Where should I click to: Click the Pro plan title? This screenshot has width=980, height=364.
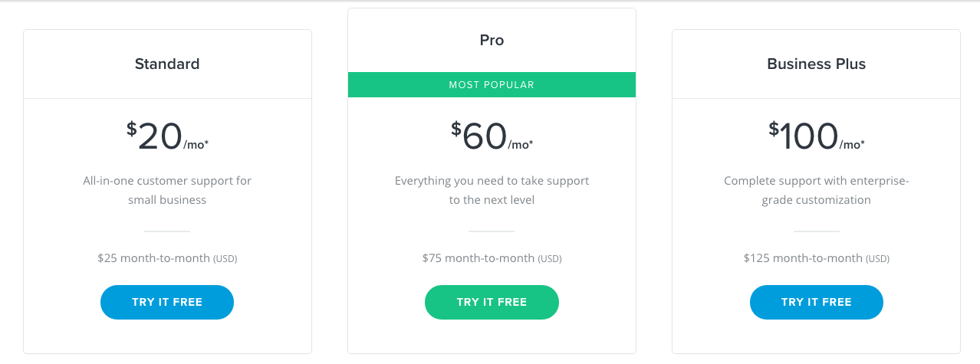(492, 41)
